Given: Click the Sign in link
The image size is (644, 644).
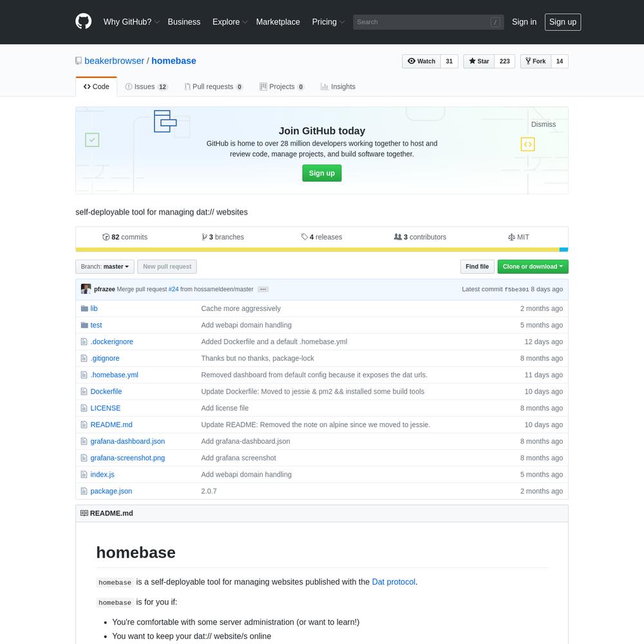Looking at the screenshot, I should (x=524, y=22).
